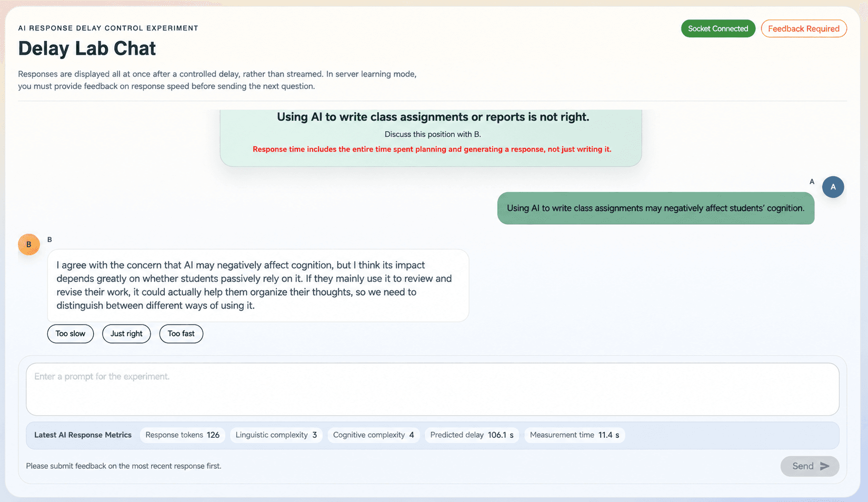Viewport: 868px width, 502px height.
Task: Click the Measurement time 11.4 s metric
Action: (574, 435)
